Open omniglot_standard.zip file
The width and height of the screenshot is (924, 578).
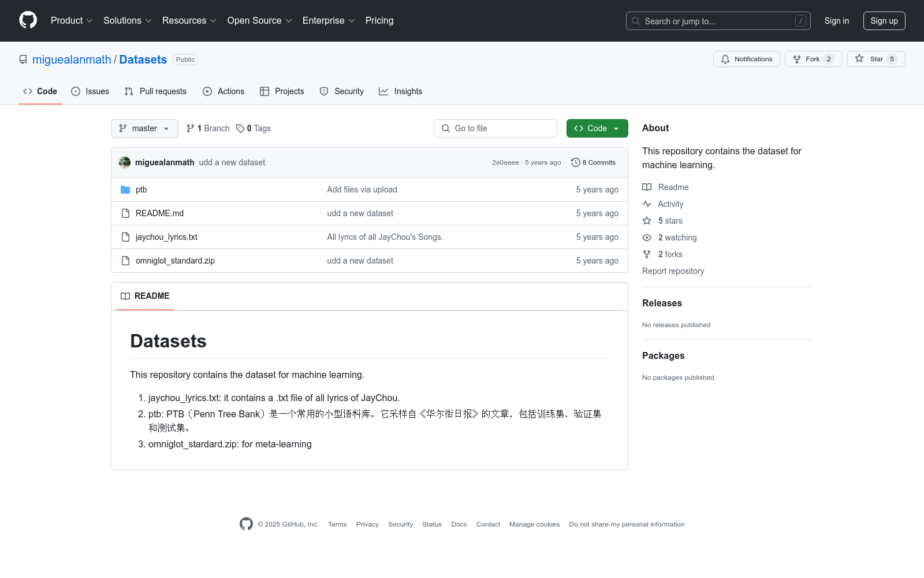176,261
